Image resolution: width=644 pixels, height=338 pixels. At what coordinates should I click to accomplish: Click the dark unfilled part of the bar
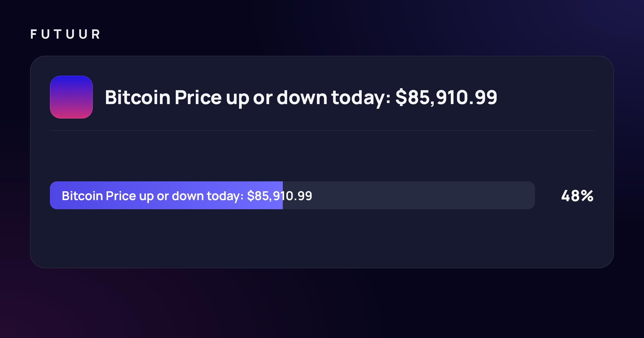pos(409,195)
